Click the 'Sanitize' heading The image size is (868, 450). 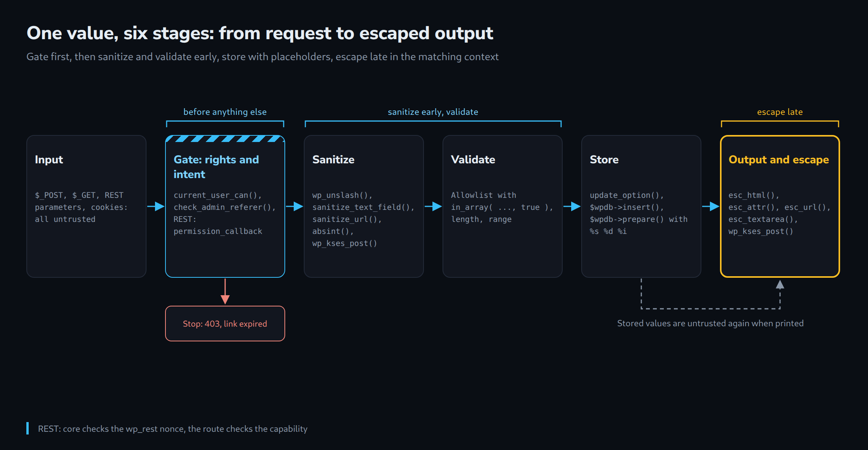pos(333,160)
